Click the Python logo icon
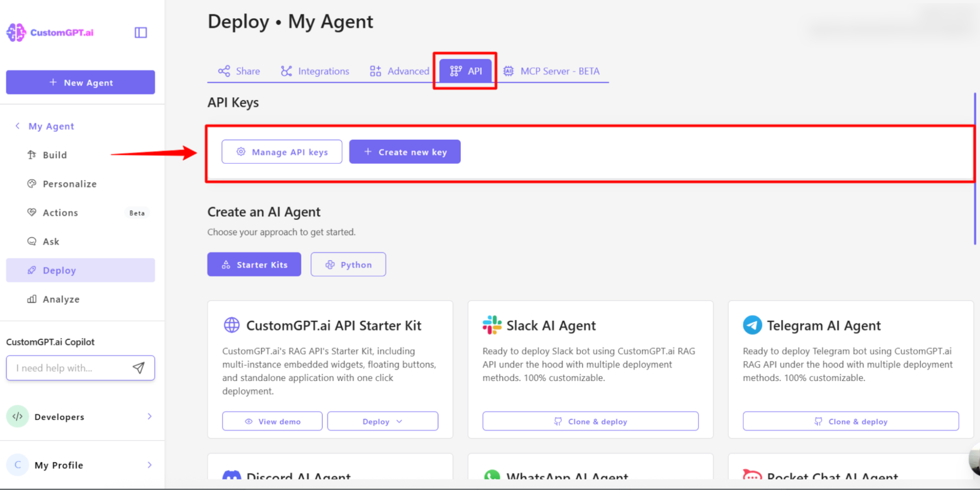This screenshot has width=980, height=490. pyautogui.click(x=330, y=264)
